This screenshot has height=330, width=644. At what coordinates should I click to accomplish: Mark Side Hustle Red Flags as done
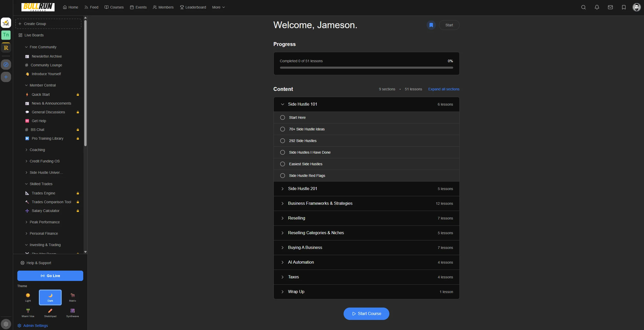click(282, 175)
